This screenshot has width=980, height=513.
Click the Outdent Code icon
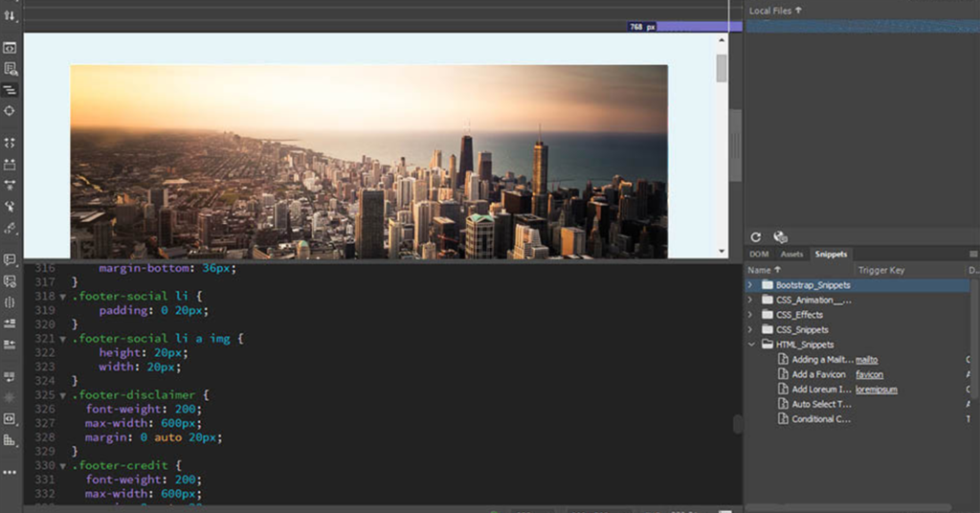(x=10, y=345)
